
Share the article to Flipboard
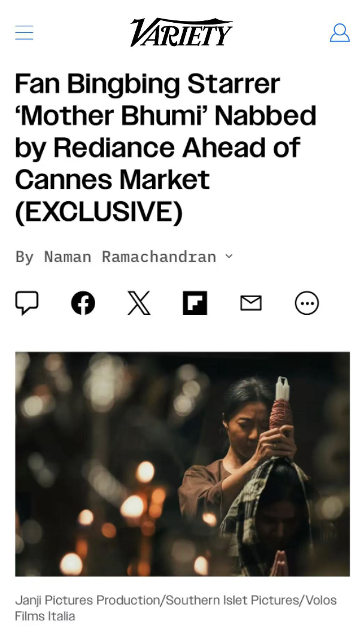[x=195, y=303]
